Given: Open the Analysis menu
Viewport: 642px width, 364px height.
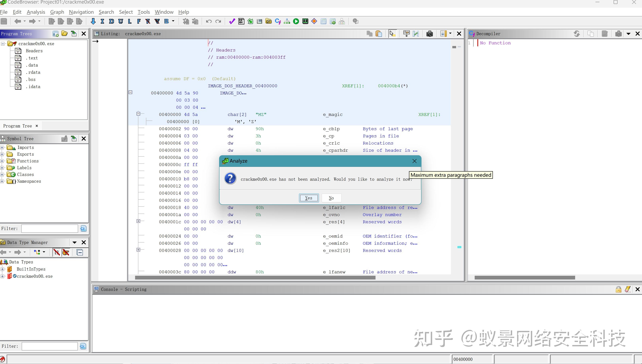Looking at the screenshot, I should [36, 12].
